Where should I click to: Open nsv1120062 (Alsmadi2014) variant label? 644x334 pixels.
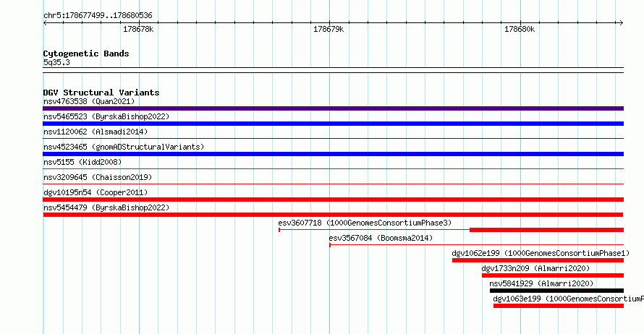click(96, 132)
